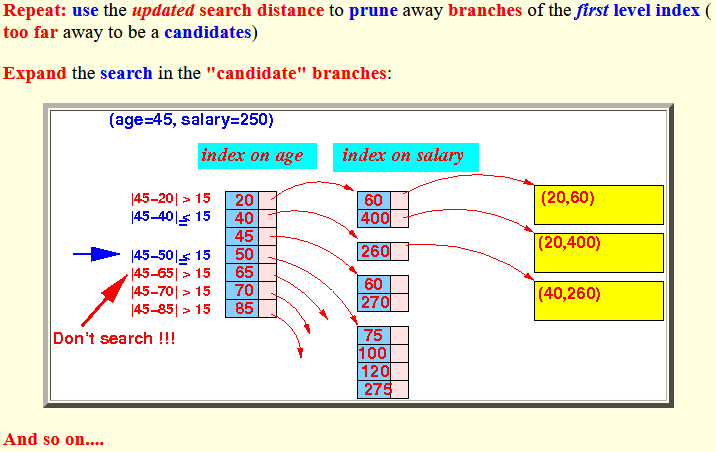The width and height of the screenshot is (716, 452).
Task: Click the text |45-85| > 15
Action: 171,310
